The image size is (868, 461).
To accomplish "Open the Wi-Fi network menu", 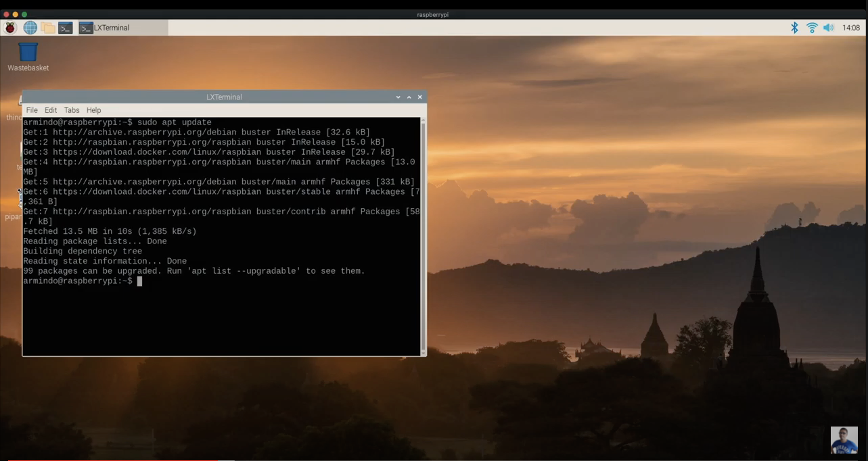I will coord(812,28).
